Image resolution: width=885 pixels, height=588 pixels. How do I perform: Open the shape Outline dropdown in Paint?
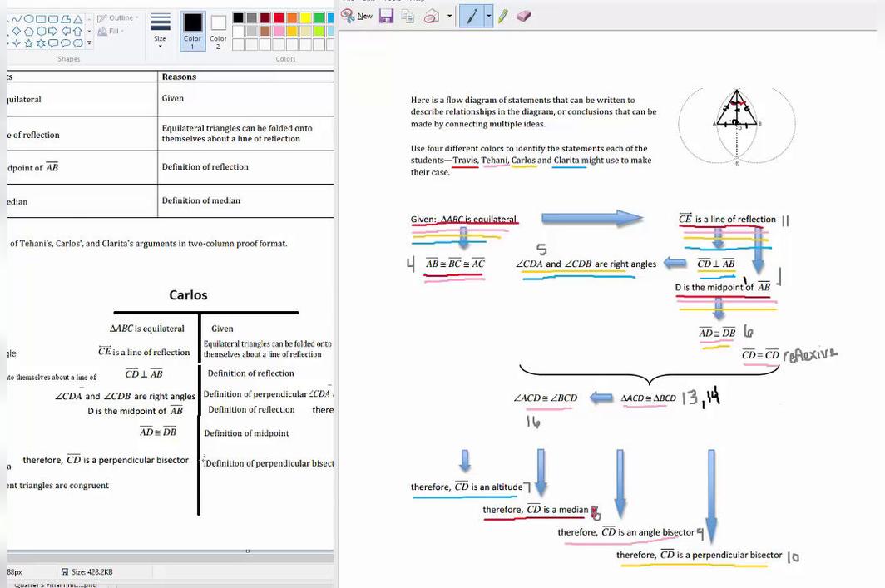(117, 18)
